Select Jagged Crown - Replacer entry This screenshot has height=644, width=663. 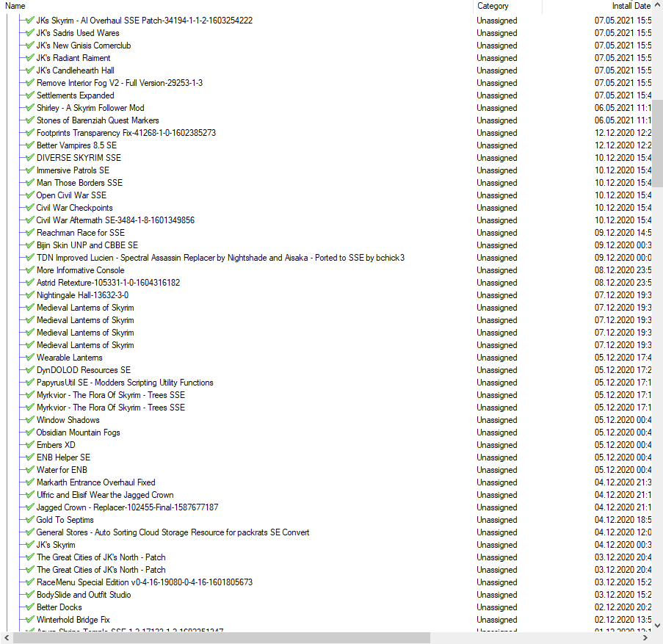(127, 507)
